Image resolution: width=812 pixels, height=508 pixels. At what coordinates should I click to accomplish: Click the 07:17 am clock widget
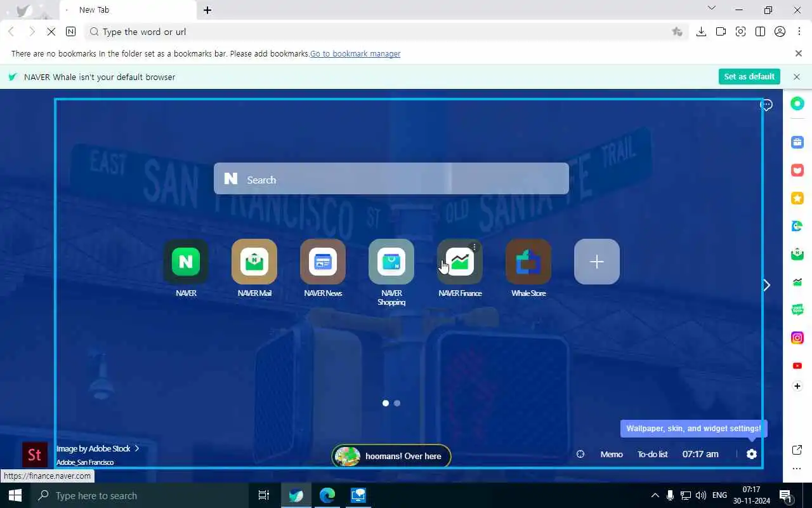(x=700, y=454)
